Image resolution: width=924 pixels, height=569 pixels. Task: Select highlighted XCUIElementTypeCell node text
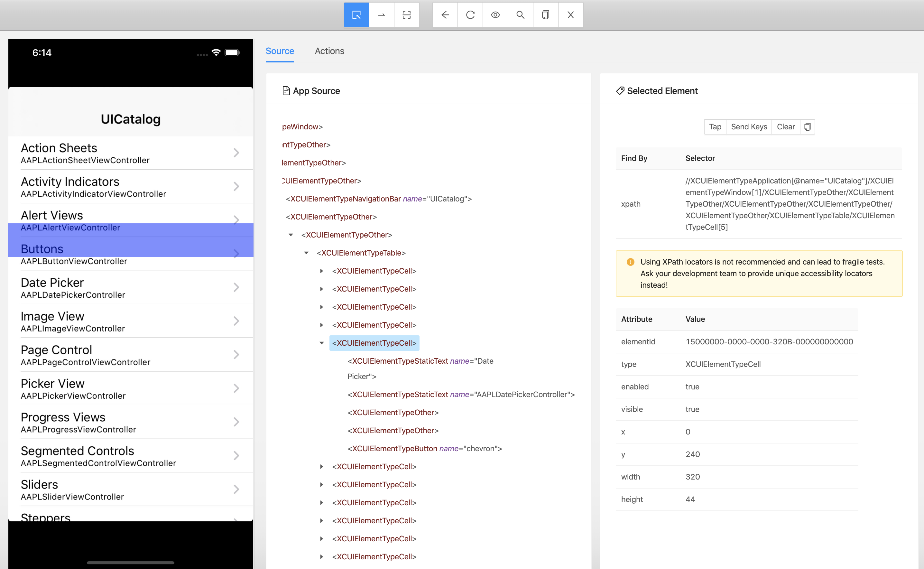[x=374, y=343]
